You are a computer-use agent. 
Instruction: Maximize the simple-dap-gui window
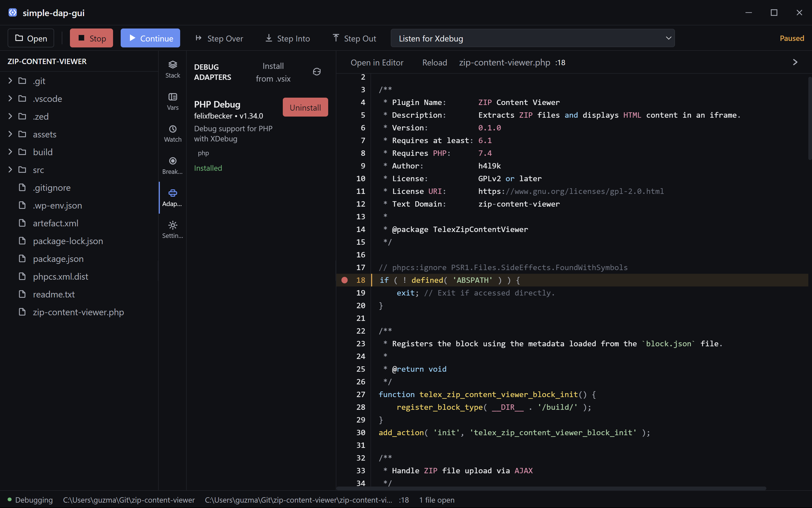[774, 12]
